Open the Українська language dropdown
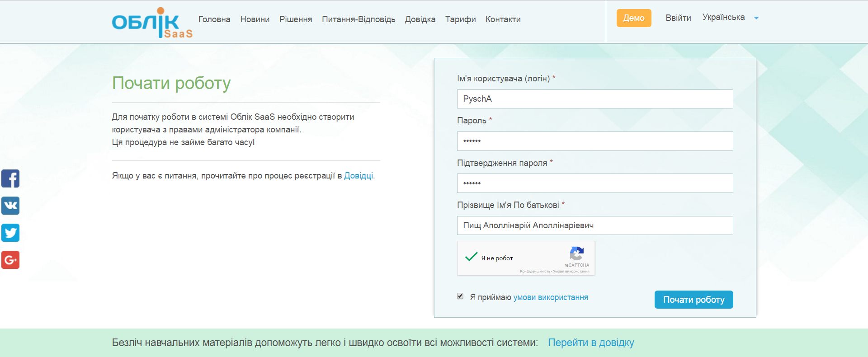868x357 pixels. coord(730,17)
